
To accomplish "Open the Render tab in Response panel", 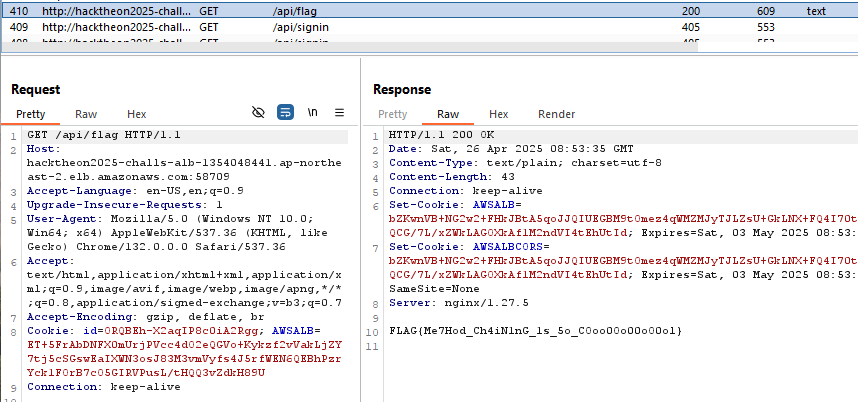I will [556, 114].
